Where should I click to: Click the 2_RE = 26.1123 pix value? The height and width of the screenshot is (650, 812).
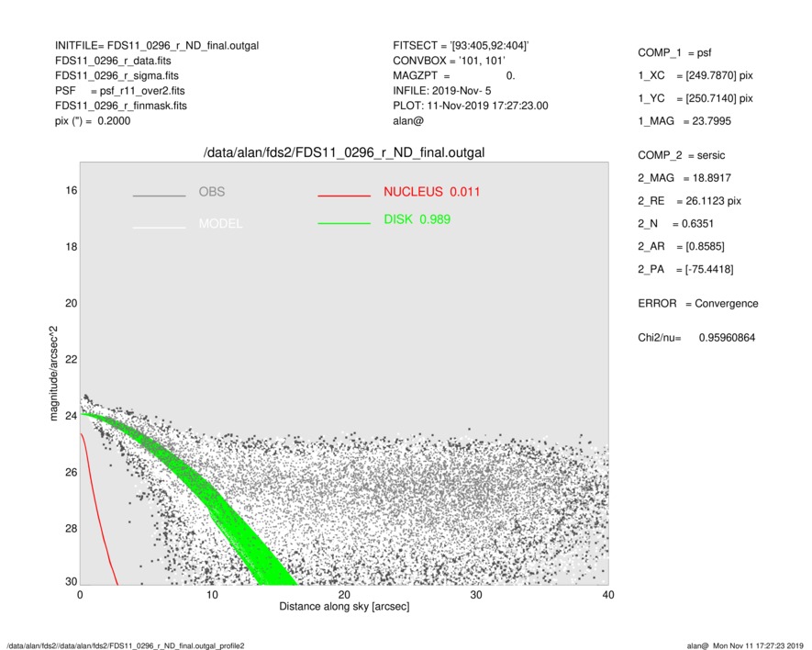689,201
